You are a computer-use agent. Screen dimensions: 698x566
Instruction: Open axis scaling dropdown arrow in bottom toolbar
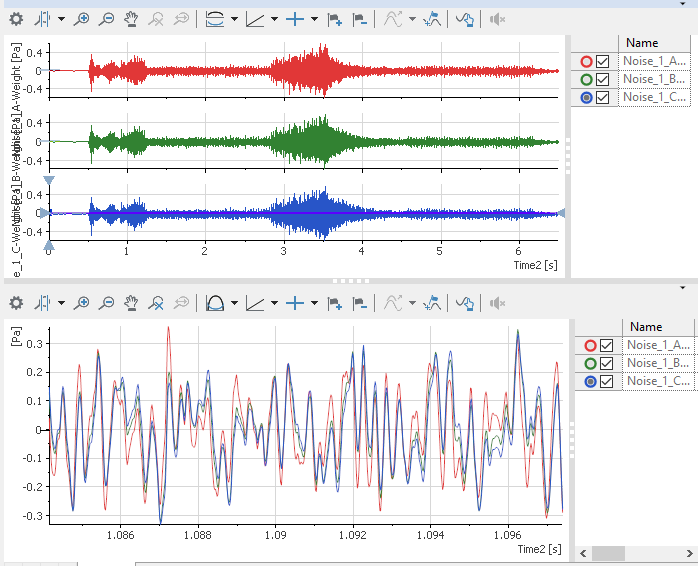pyautogui.click(x=274, y=302)
